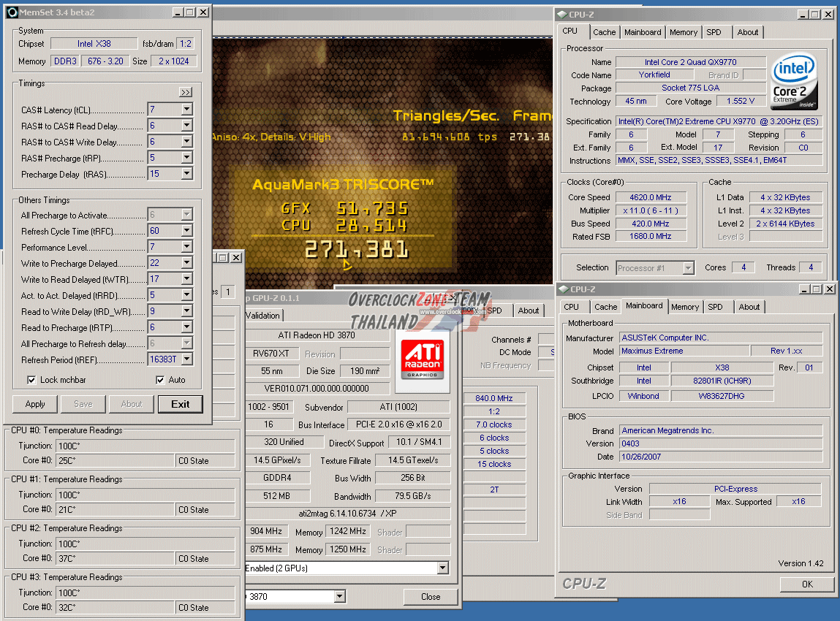
Task: Open the Act. to Act. Delayed (tRRD) dropdown
Action: tap(186, 295)
